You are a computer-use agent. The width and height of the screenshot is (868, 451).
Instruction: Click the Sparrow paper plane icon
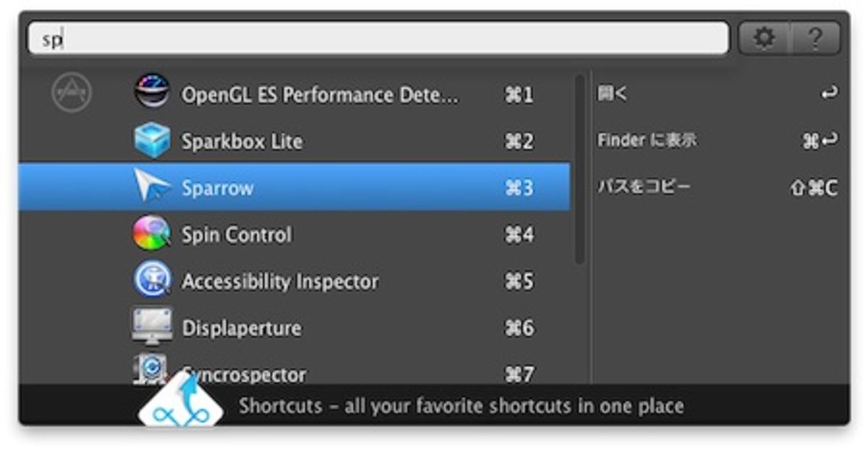152,186
